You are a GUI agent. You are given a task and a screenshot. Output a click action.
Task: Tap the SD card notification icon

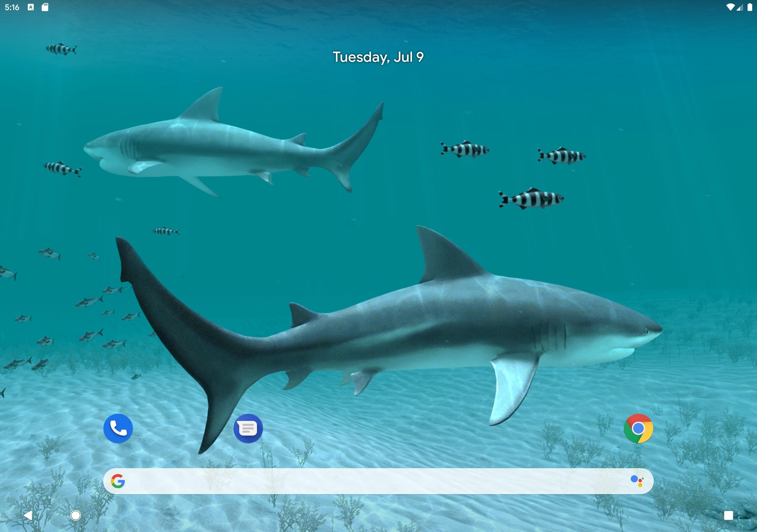click(45, 7)
